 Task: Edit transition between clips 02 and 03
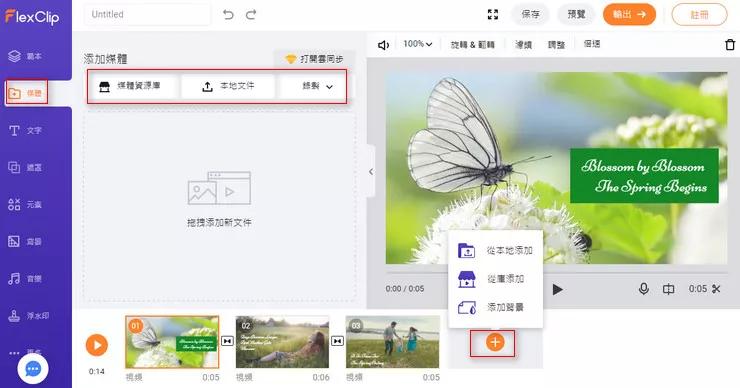pyautogui.click(x=337, y=341)
